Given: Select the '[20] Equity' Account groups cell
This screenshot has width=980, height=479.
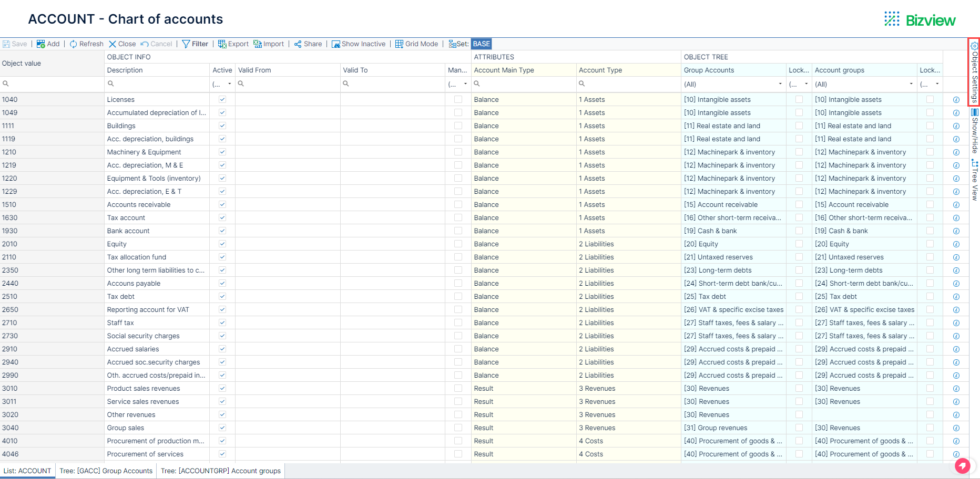Looking at the screenshot, I should pyautogui.click(x=864, y=244).
